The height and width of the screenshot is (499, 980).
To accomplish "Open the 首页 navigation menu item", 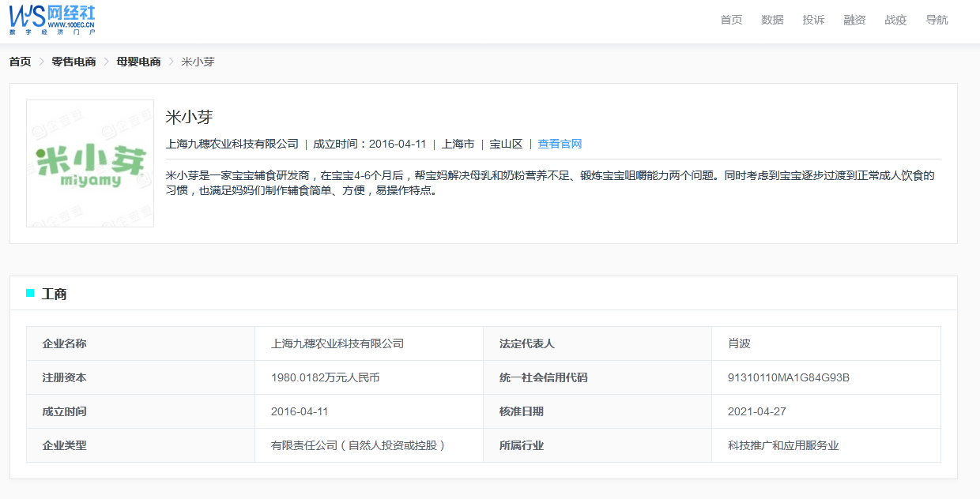I will click(731, 20).
